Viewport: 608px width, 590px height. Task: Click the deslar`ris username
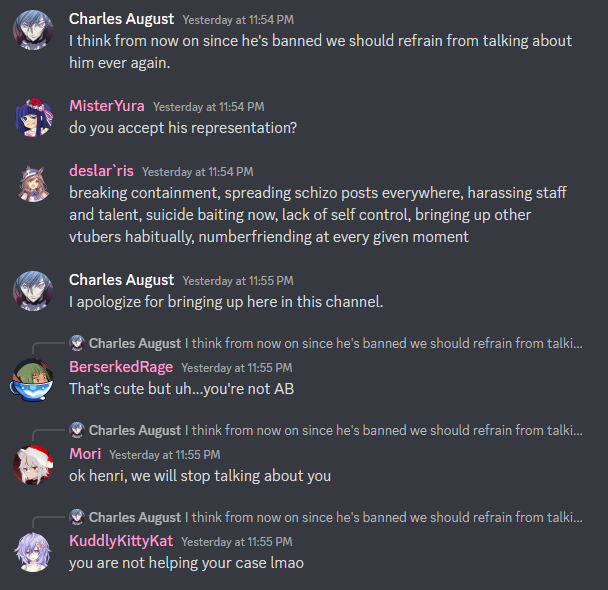[101, 171]
